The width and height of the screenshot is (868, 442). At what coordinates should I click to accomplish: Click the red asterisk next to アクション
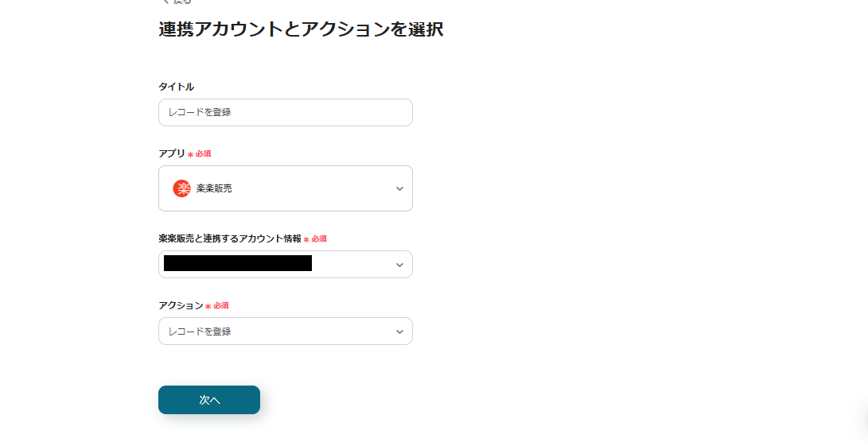(x=208, y=306)
